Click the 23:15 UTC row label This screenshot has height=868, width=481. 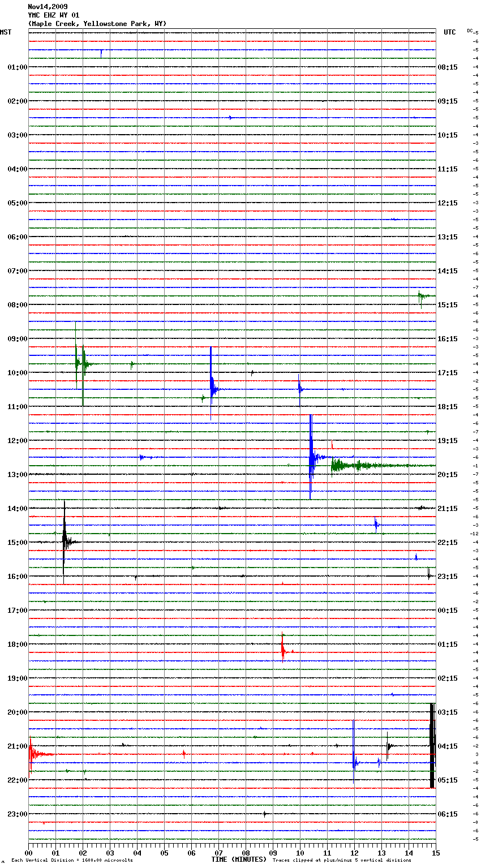[x=448, y=577]
